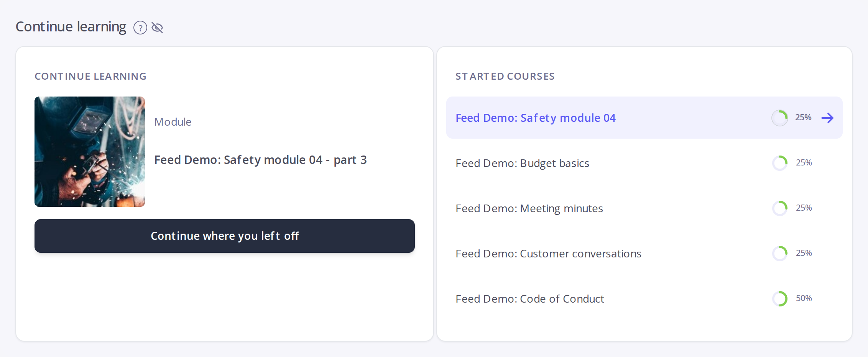Click the 25% label for Budget basics
868x357 pixels.
point(804,162)
